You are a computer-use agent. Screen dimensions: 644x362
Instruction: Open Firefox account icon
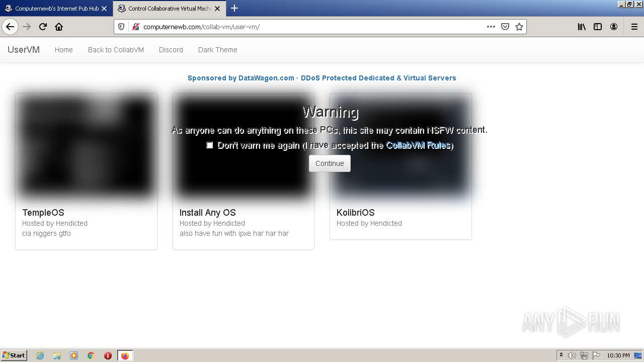614,27
